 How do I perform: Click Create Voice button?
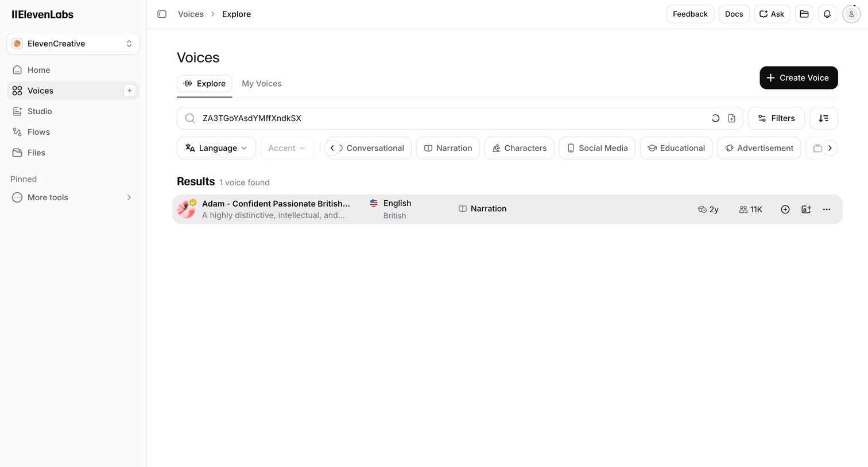coord(799,77)
